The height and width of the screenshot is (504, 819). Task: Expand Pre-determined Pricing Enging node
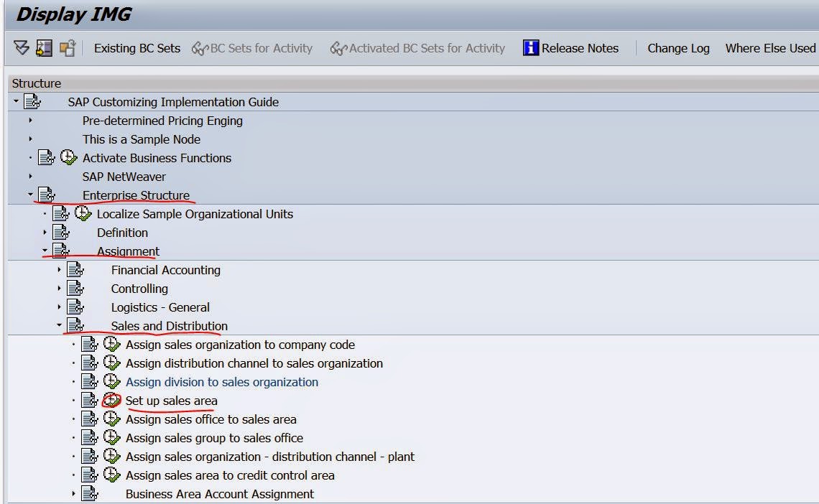coord(30,121)
